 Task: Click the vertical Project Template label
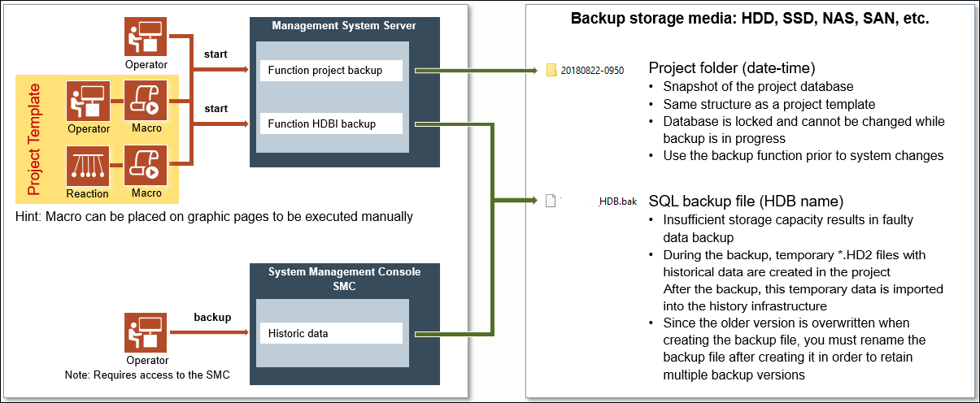click(34, 139)
